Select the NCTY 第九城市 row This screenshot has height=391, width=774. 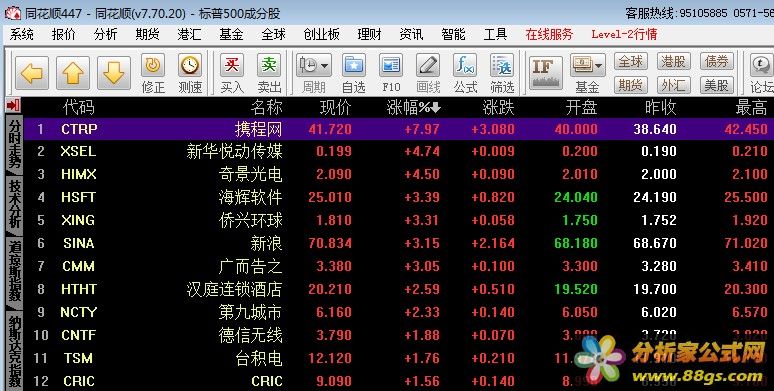[399, 312]
